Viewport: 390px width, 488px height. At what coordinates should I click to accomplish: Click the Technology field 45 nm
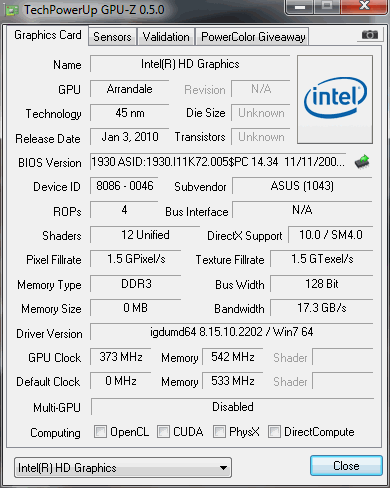click(x=129, y=113)
